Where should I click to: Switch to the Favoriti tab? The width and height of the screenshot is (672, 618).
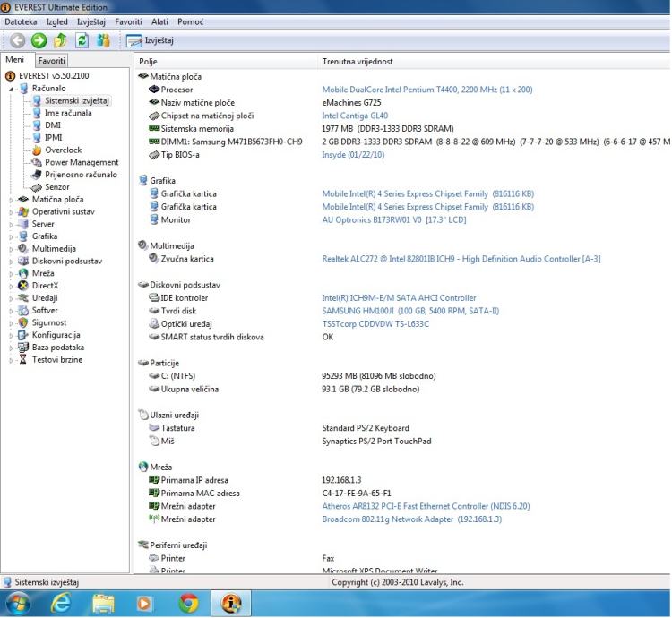(51, 61)
